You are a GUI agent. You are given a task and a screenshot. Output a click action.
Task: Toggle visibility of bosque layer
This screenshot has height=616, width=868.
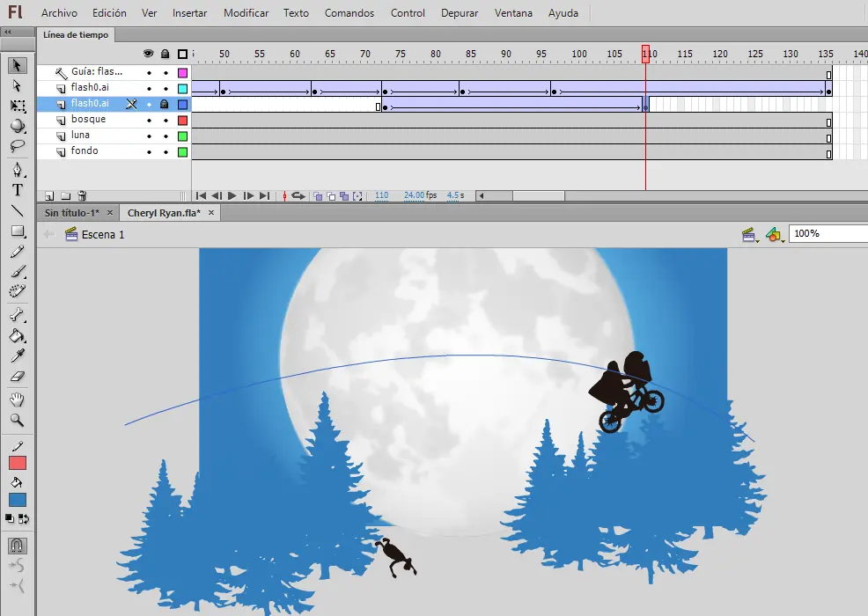(149, 120)
